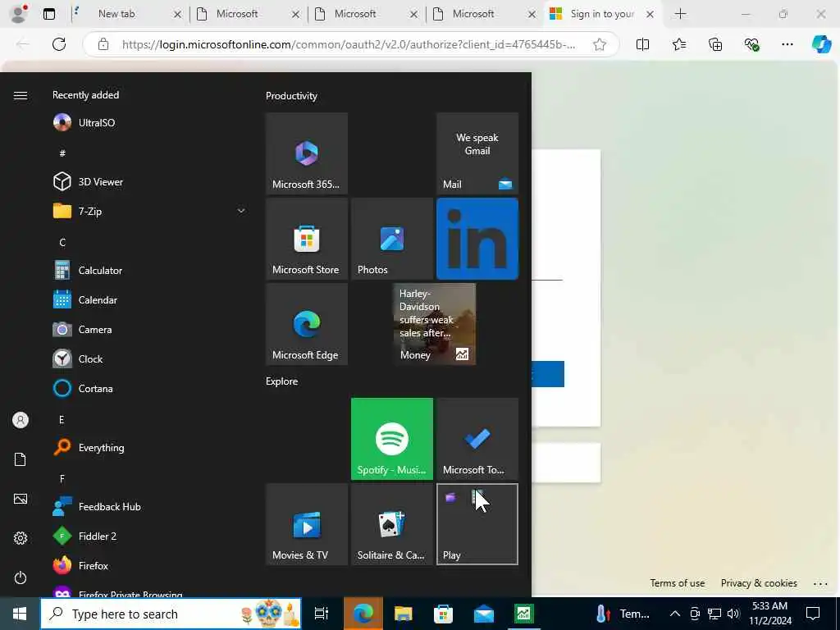Open the Microsoft To Do tile
The height and width of the screenshot is (630, 840).
pyautogui.click(x=477, y=439)
